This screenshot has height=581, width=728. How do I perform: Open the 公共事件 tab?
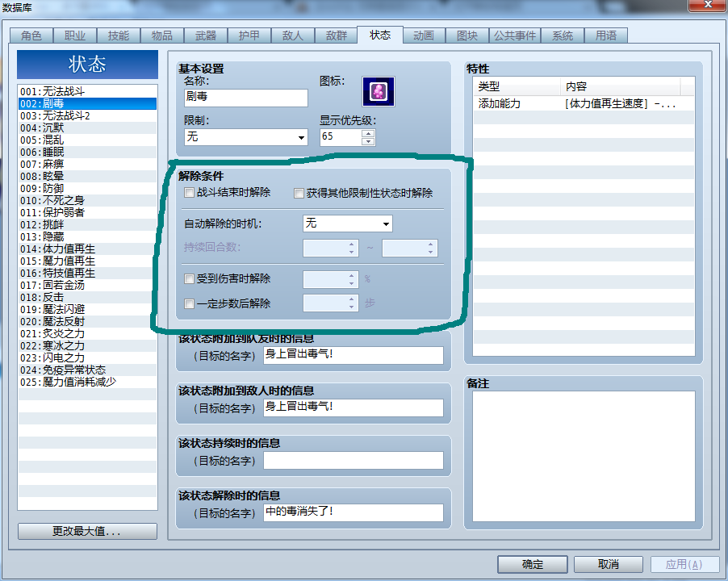click(x=514, y=36)
